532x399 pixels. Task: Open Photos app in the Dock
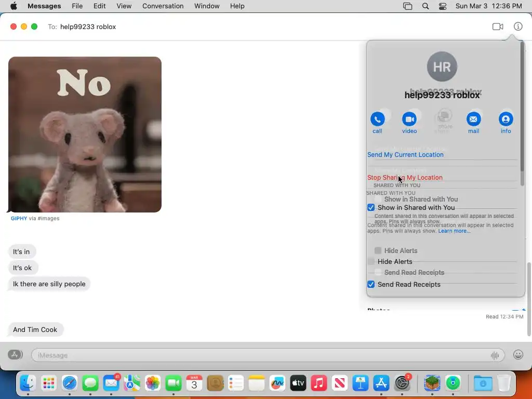coord(153,383)
